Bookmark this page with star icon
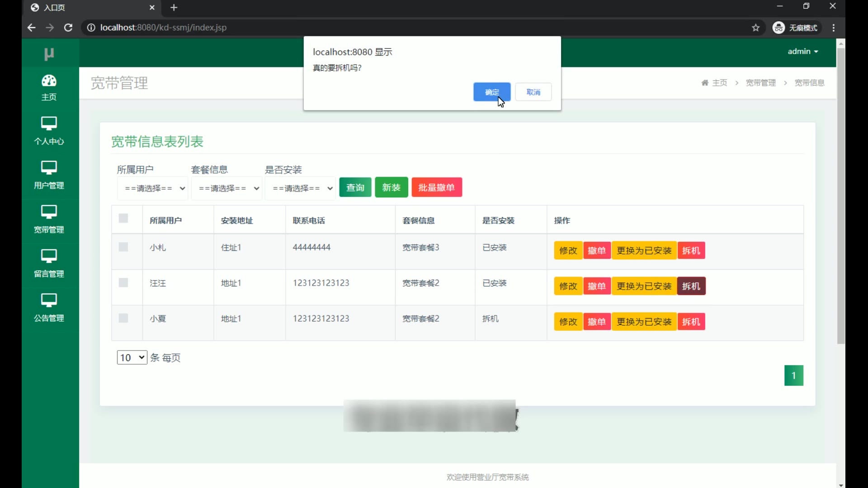 tap(755, 28)
